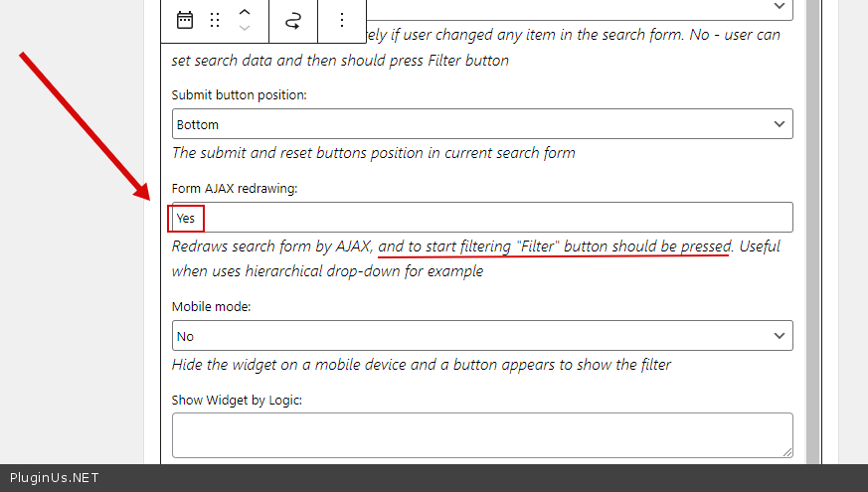Click the textarea resize handle corner
This screenshot has height=492, width=868.
(786, 451)
